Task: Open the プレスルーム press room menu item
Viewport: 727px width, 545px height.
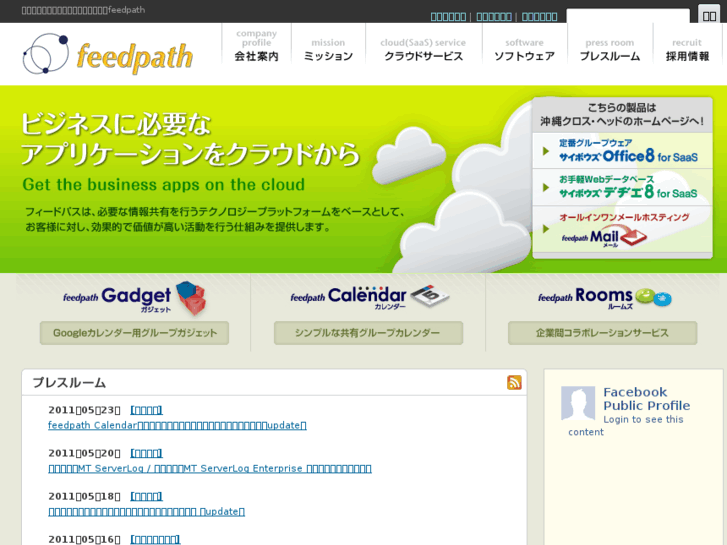Action: coord(610,50)
